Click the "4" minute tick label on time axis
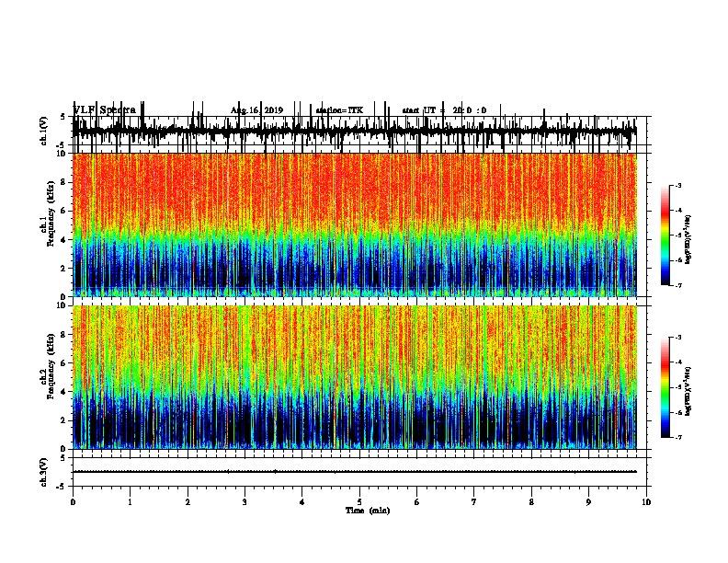 coord(302,502)
